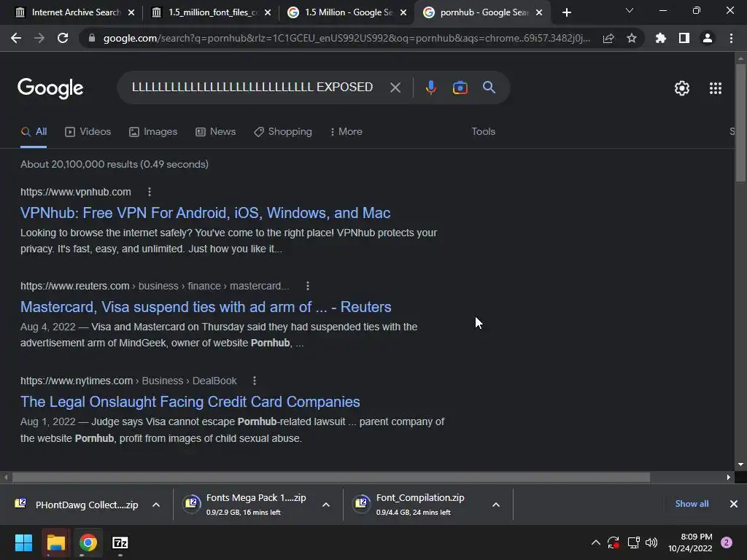Open The Legal Onslaught NYTimes article

(x=190, y=402)
